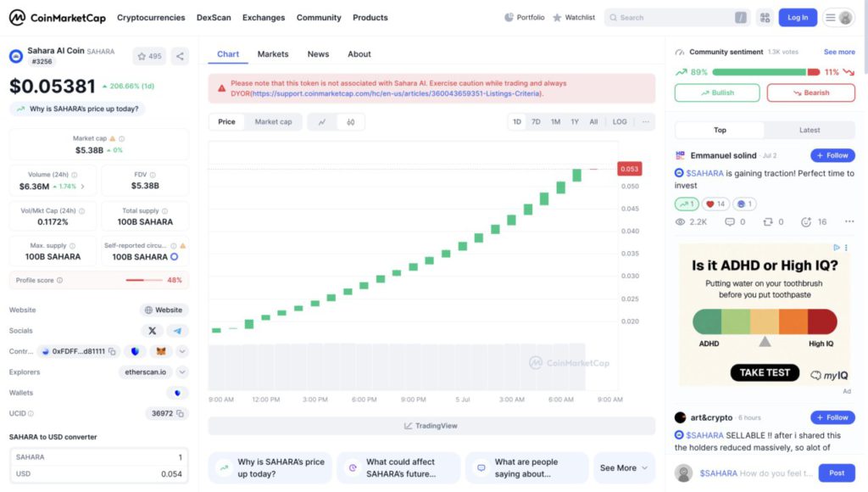868x492 pixels.
Task: Expand Volume (24h) details chevron
Action: pyautogui.click(x=82, y=187)
